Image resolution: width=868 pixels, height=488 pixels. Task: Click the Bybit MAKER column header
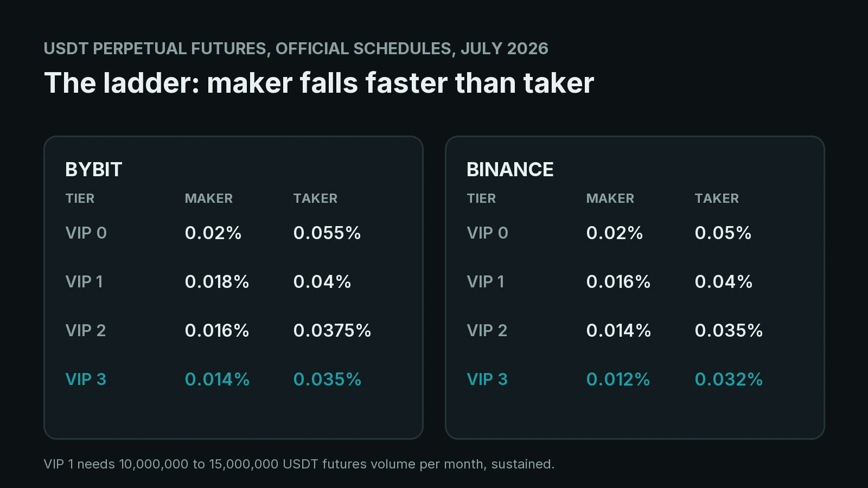click(x=209, y=198)
